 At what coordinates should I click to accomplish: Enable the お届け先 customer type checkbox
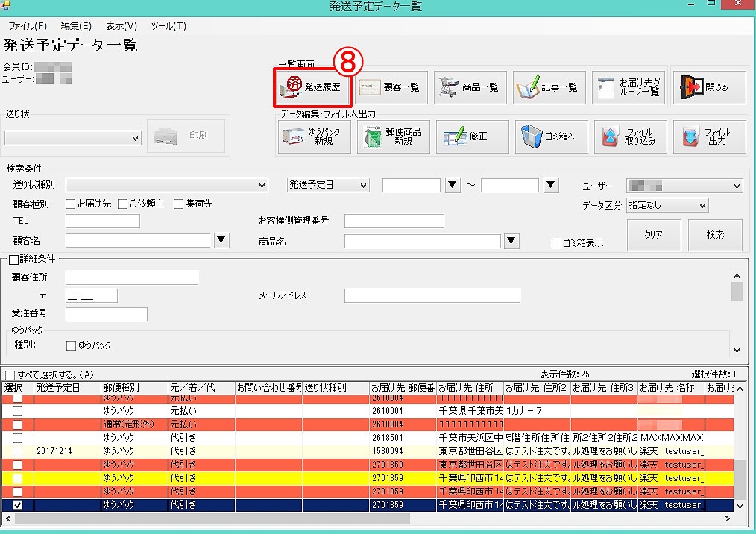point(71,204)
